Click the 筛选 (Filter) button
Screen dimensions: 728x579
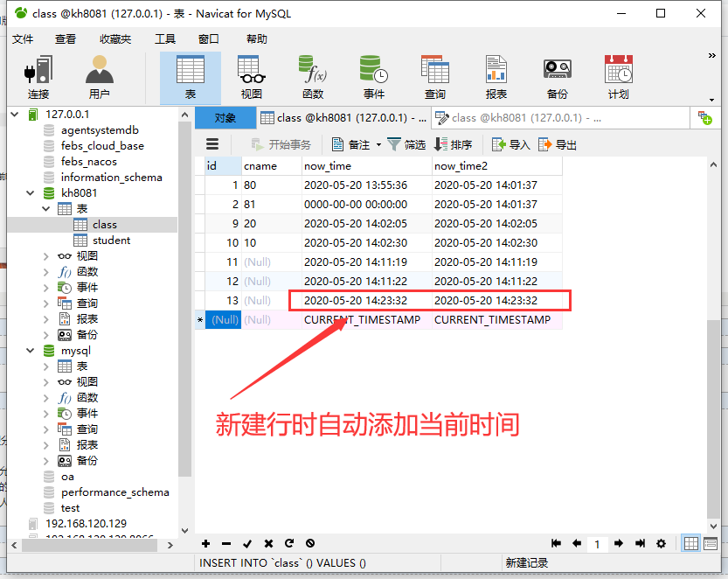pyautogui.click(x=406, y=145)
